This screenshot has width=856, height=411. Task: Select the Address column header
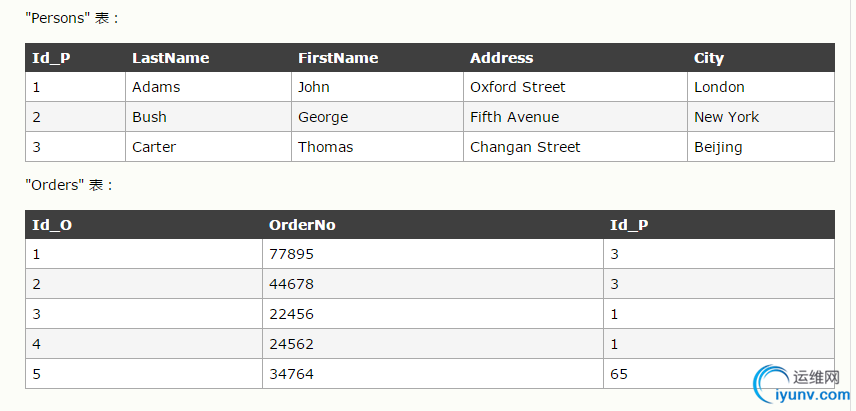[501, 58]
